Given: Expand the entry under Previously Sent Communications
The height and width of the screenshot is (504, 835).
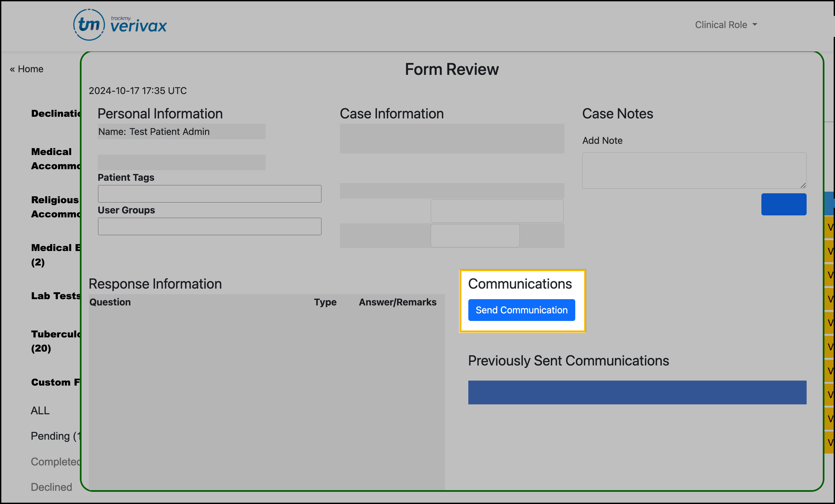Looking at the screenshot, I should click(637, 392).
